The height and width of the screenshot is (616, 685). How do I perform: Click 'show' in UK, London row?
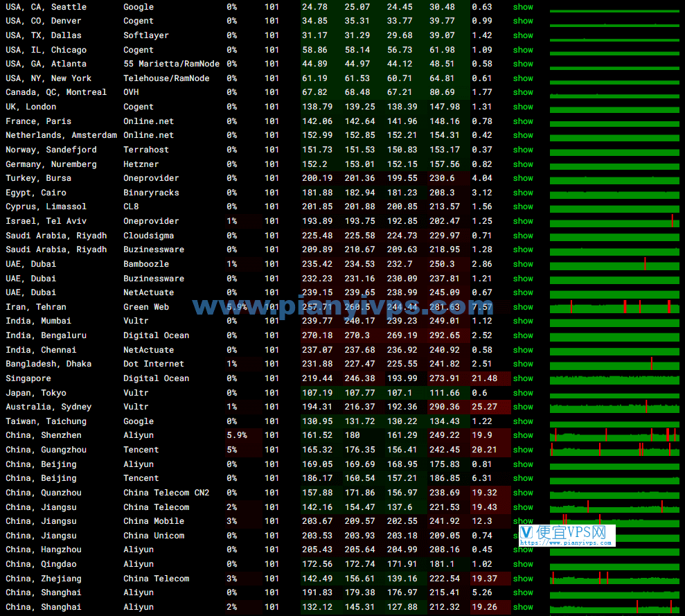click(523, 107)
